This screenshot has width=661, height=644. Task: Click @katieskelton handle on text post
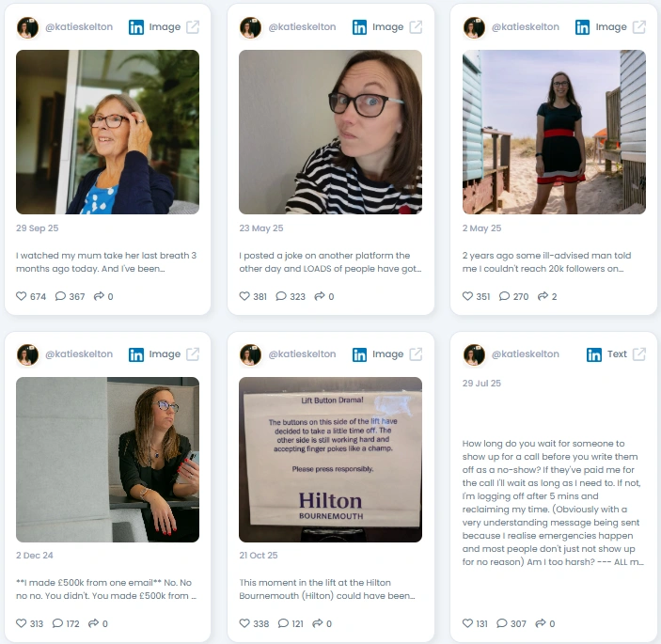[x=526, y=354]
